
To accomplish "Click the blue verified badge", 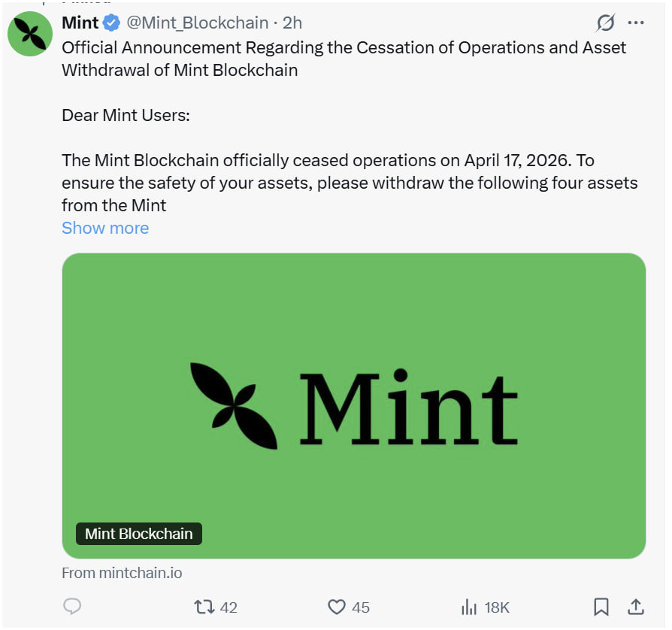I will pos(112,23).
